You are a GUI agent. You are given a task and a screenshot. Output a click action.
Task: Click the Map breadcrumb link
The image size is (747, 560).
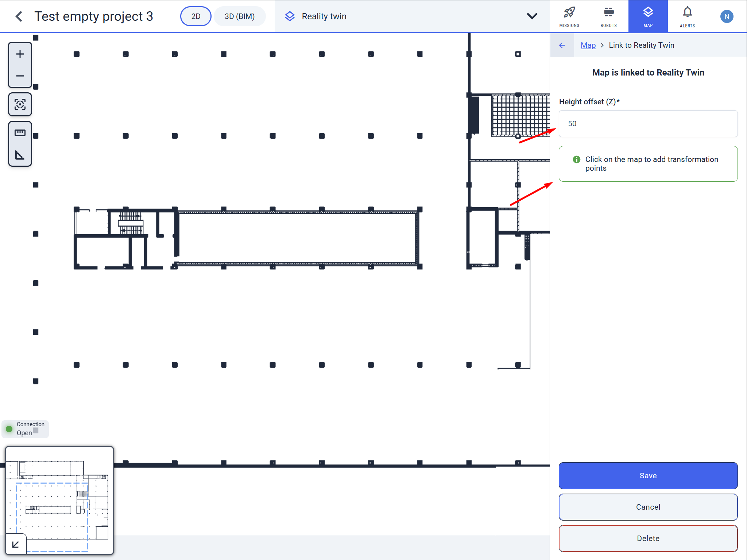point(588,45)
